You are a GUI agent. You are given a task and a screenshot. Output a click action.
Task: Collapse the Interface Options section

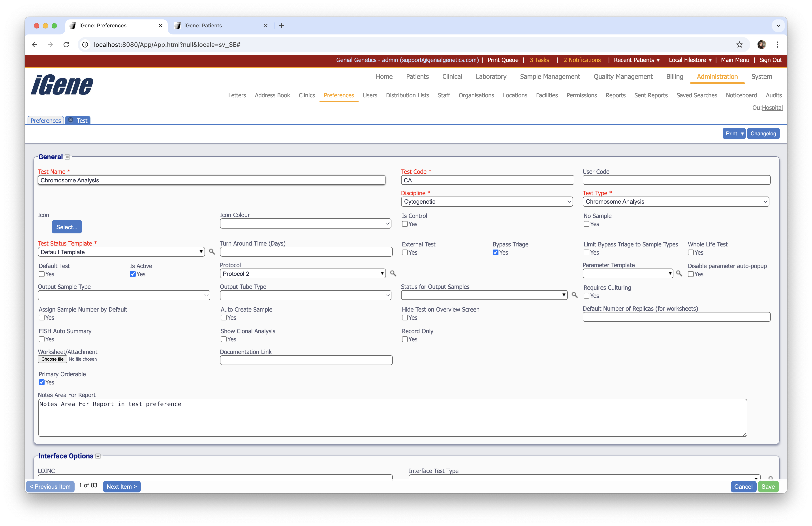pyautogui.click(x=98, y=456)
